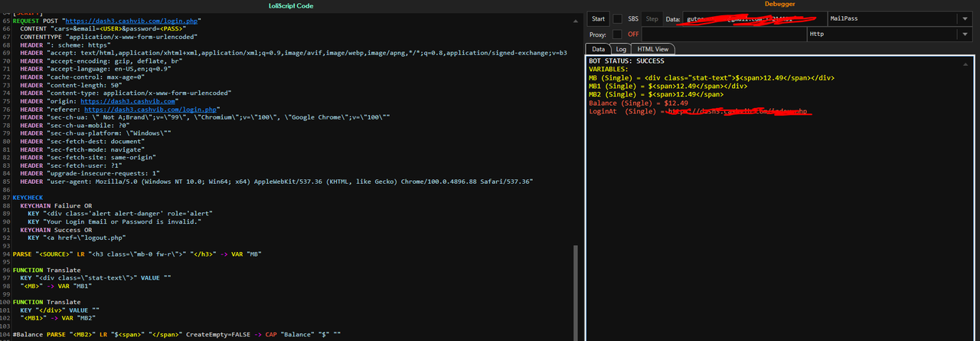Switch to the Log tab
980x341 pixels.
click(x=621, y=49)
